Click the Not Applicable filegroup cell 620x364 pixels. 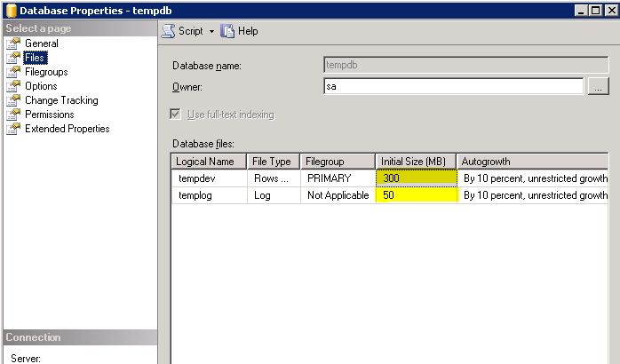[x=338, y=195]
